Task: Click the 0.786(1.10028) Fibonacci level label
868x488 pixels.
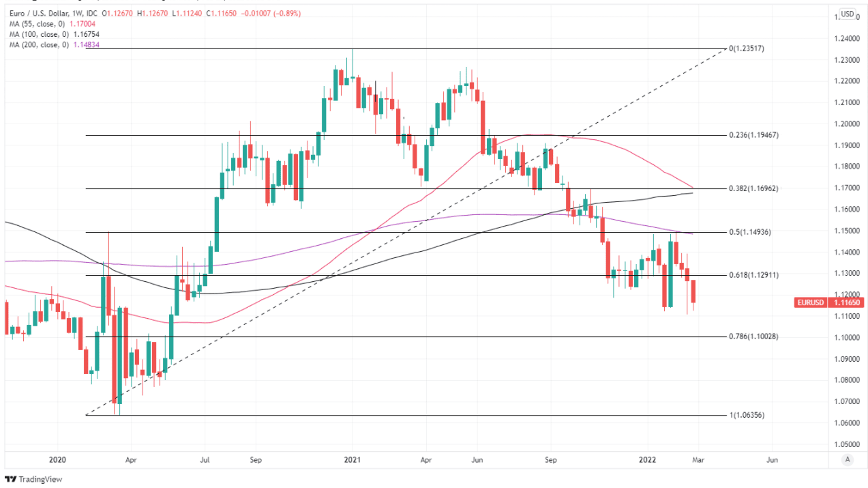Action: coord(754,336)
